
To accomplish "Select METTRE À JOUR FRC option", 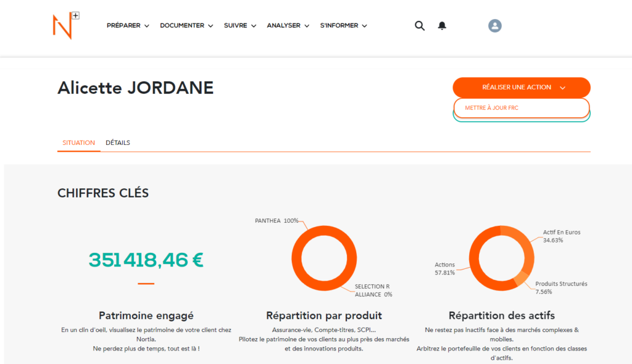I will 522,108.
